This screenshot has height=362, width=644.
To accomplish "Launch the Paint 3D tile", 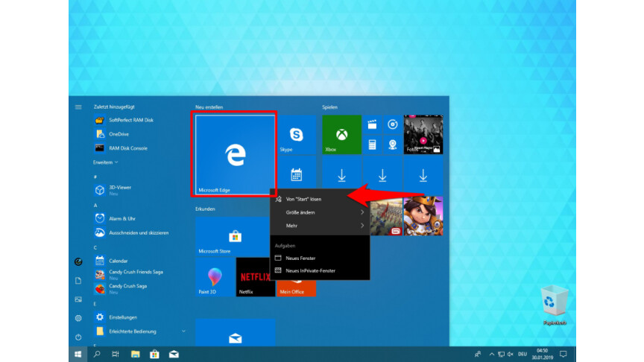I will 215,277.
